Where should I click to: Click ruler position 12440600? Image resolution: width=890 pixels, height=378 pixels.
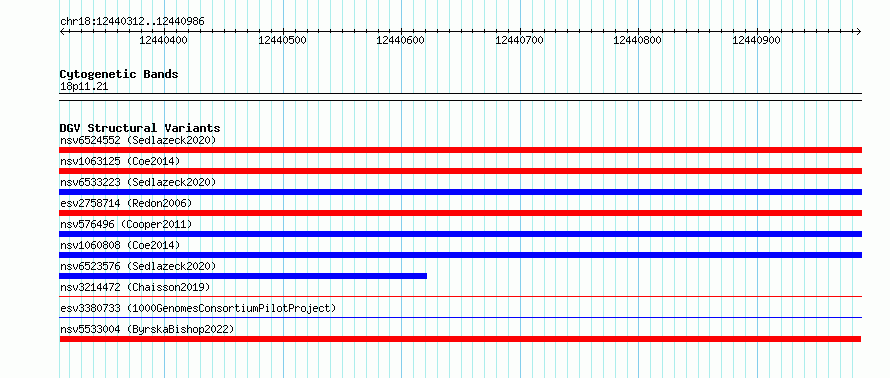401,40
